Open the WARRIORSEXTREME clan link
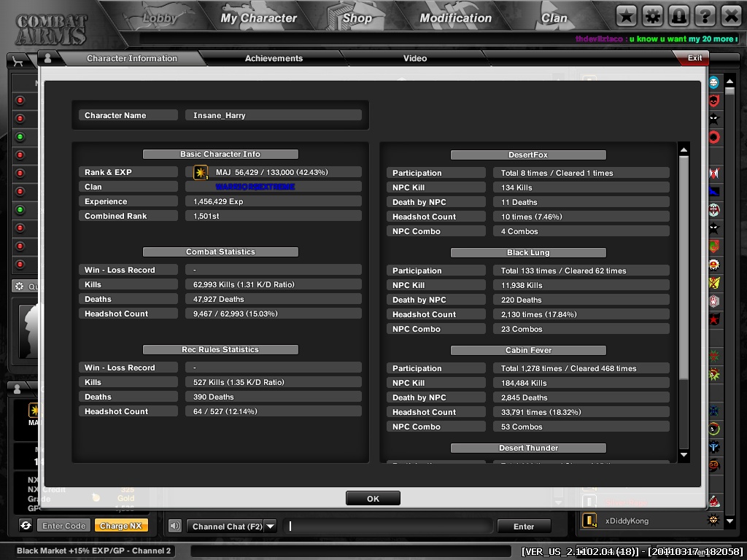 coord(255,187)
